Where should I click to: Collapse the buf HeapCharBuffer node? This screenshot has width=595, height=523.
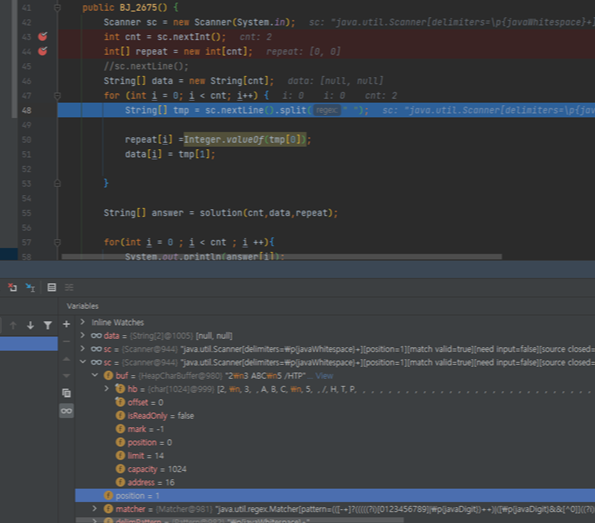95,375
